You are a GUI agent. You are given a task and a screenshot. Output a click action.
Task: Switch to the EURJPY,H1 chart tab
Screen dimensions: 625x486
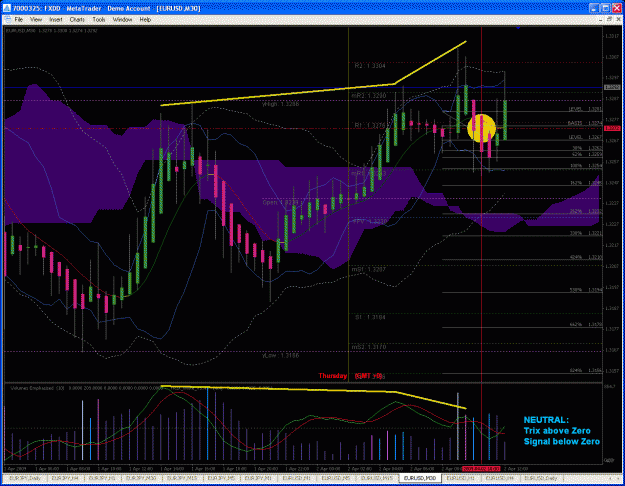tap(101, 478)
